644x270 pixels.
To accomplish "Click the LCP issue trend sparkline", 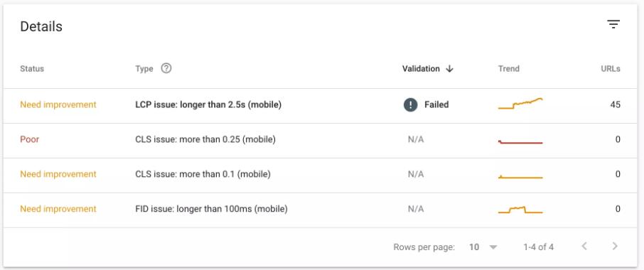I will 520,104.
